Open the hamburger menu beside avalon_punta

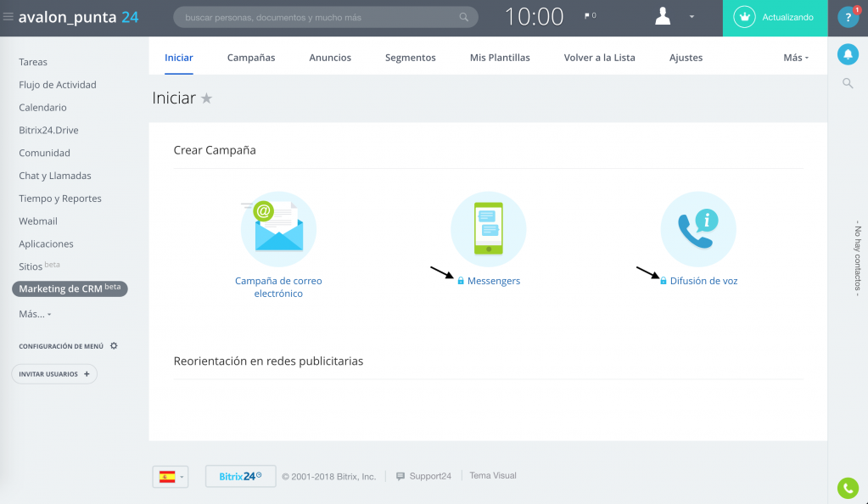(x=8, y=17)
